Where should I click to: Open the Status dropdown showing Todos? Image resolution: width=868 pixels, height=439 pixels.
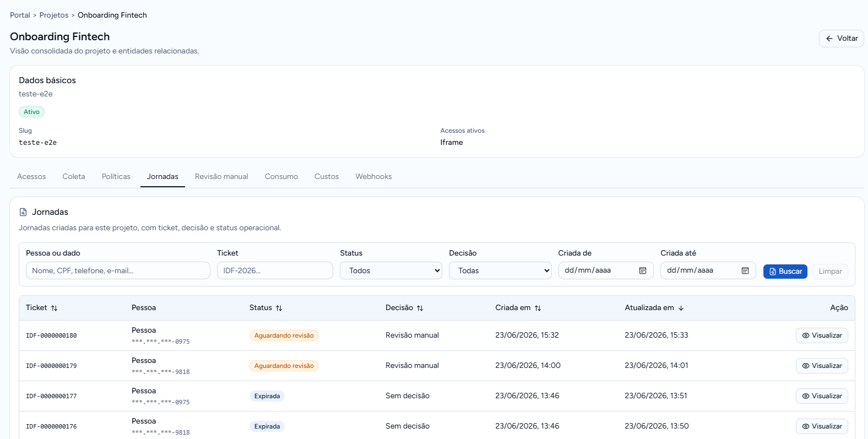[x=391, y=270]
